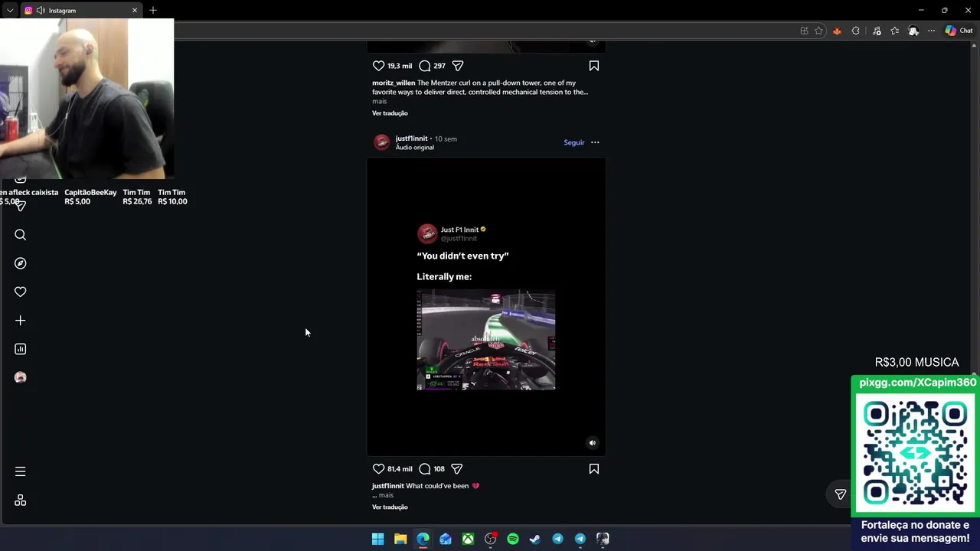
Task: Share the justf1innit post
Action: click(457, 468)
